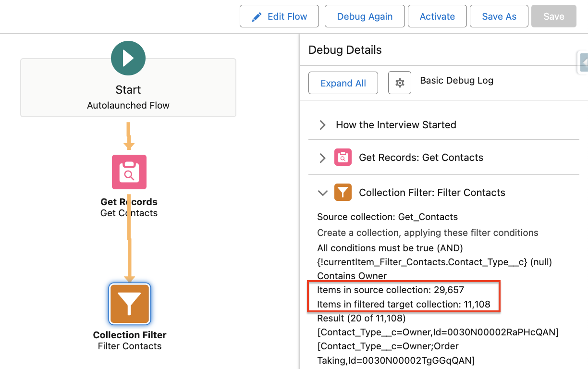Screen dimensions: 588x369
Task: Click the disabled Save button
Action: (x=553, y=16)
